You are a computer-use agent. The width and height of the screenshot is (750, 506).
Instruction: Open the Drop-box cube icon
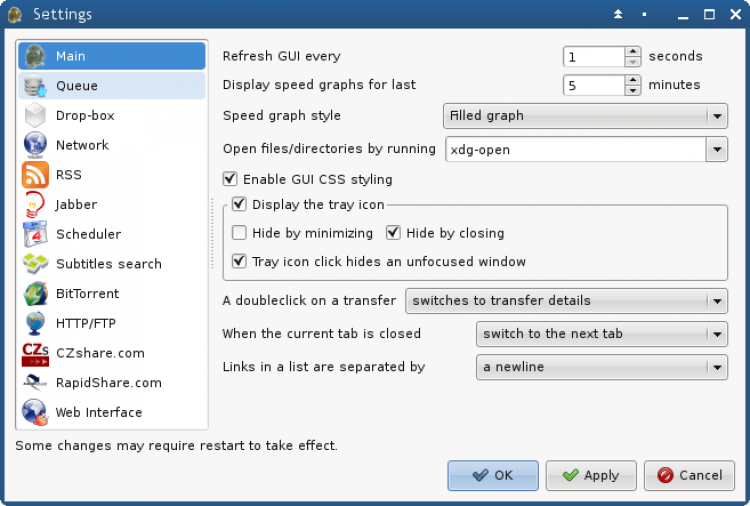35,115
